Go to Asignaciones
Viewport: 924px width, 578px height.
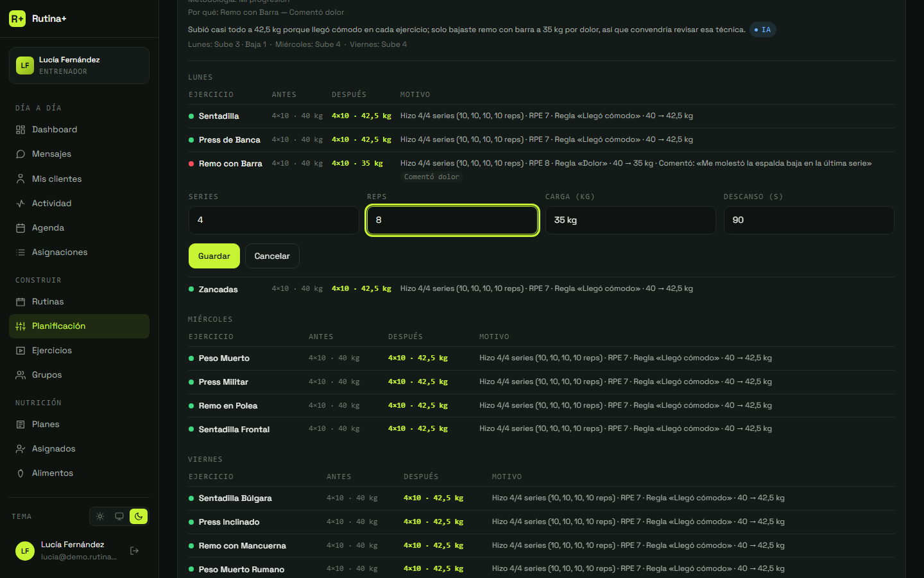(79, 252)
